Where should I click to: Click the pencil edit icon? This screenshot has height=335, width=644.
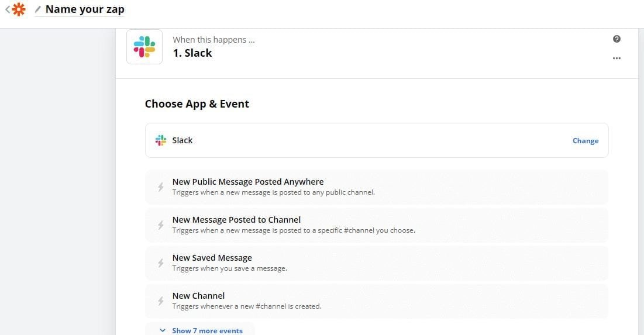tap(38, 9)
